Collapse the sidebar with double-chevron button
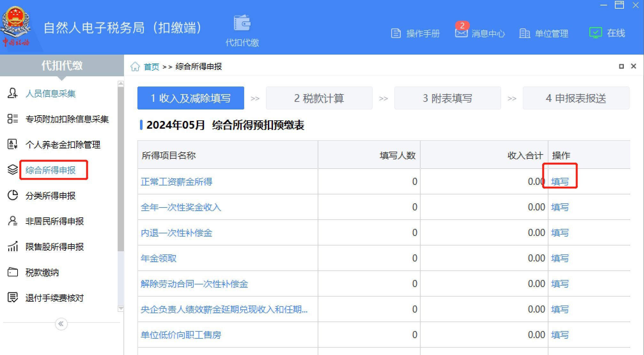Viewport: 644px width, 355px height. pyautogui.click(x=61, y=324)
